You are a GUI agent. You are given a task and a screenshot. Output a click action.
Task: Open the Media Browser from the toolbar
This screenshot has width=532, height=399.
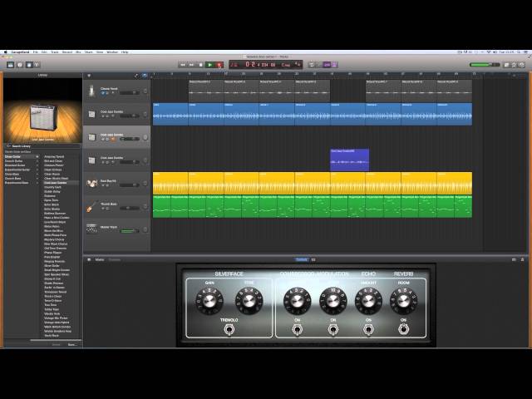click(x=521, y=65)
